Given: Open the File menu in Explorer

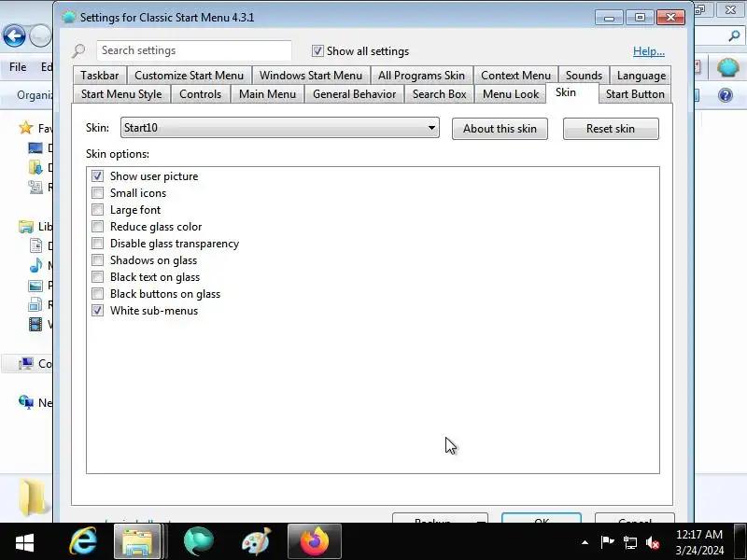Looking at the screenshot, I should 18,67.
